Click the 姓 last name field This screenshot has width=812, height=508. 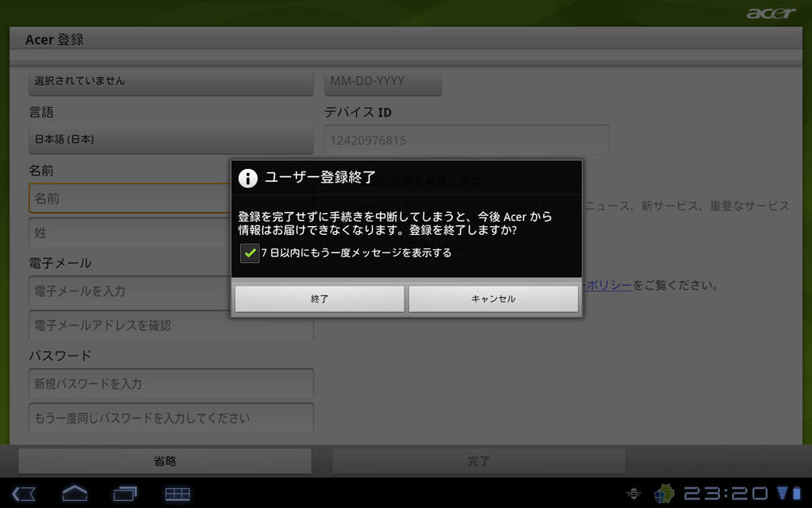(x=130, y=233)
